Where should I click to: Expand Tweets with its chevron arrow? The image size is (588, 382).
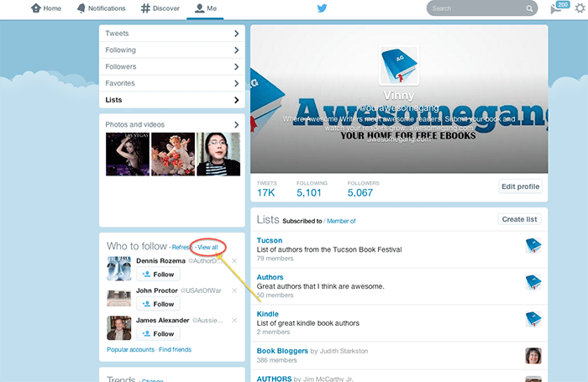(x=236, y=34)
